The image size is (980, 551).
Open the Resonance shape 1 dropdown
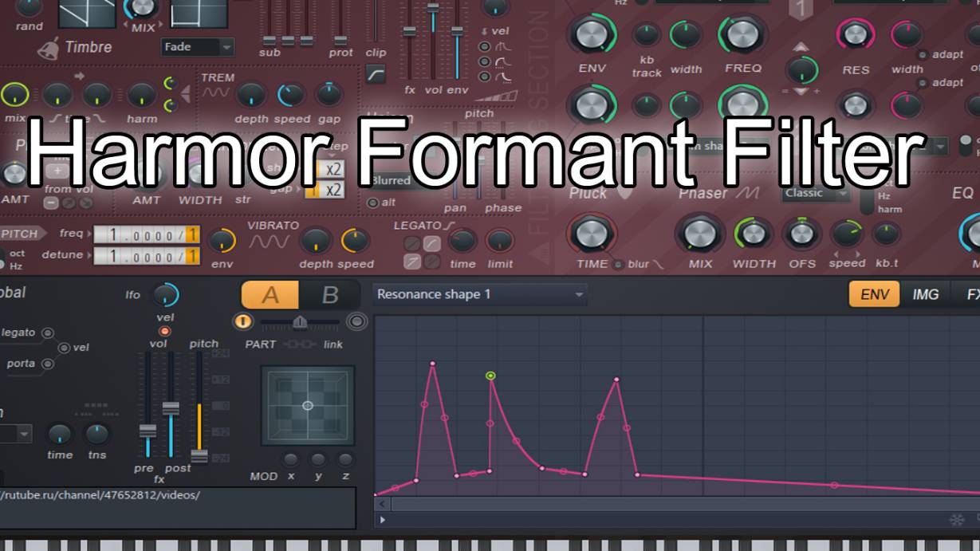click(x=480, y=294)
